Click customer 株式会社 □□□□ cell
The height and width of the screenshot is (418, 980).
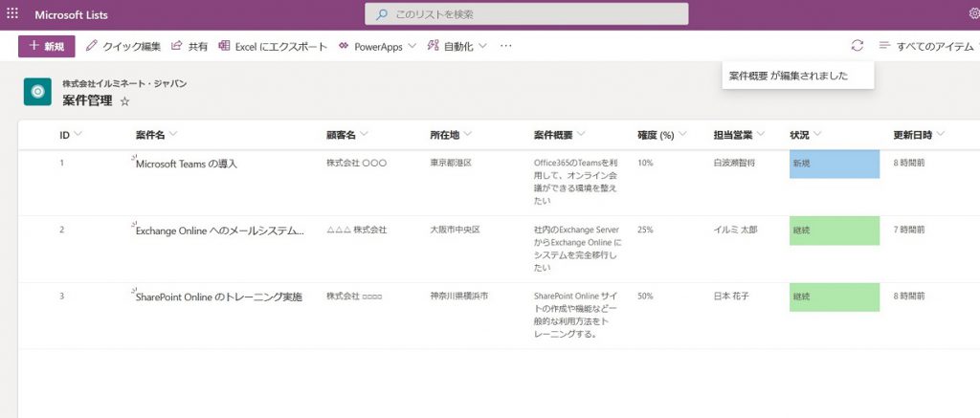point(354,296)
